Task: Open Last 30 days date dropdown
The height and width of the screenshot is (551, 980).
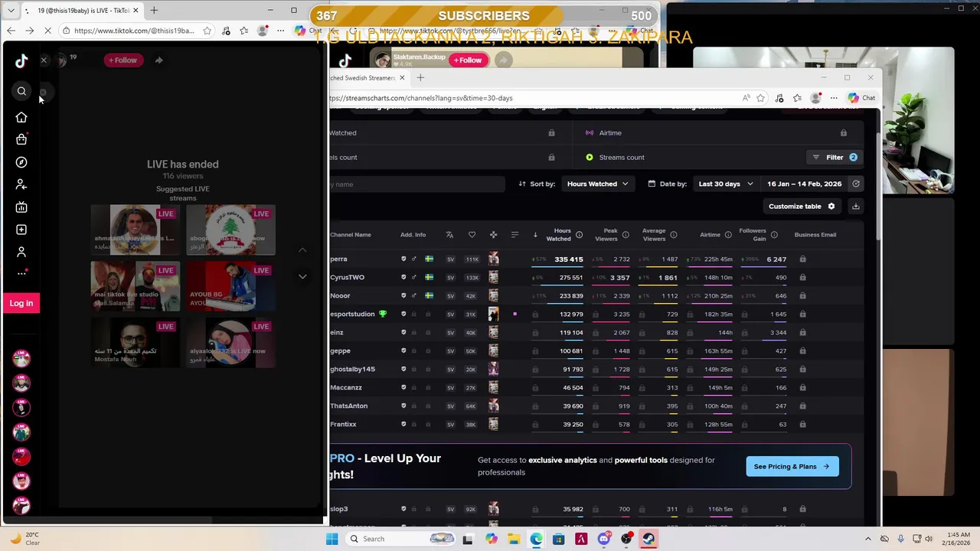Action: [x=725, y=184]
